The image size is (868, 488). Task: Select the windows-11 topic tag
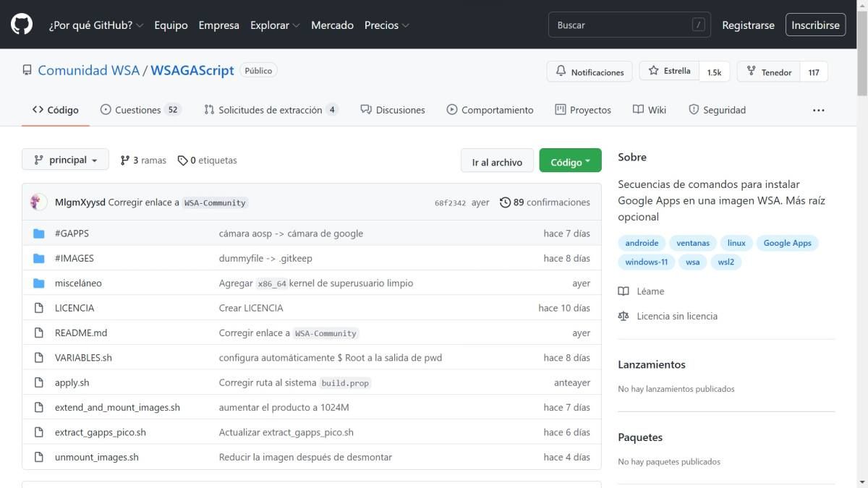(x=647, y=262)
